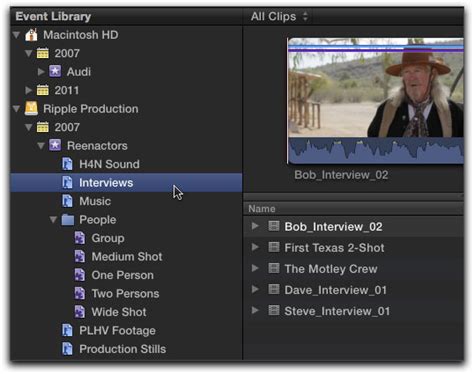The image size is (474, 374).
Task: Click the filmstrip icon beside First Texas 2-Shot
Action: pyautogui.click(x=274, y=247)
